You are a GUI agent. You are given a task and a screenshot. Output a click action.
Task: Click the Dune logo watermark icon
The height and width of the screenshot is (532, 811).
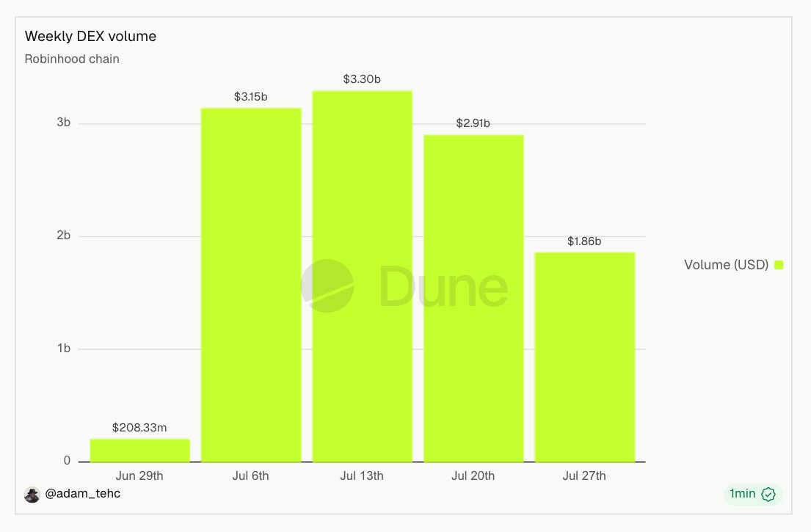[327, 286]
